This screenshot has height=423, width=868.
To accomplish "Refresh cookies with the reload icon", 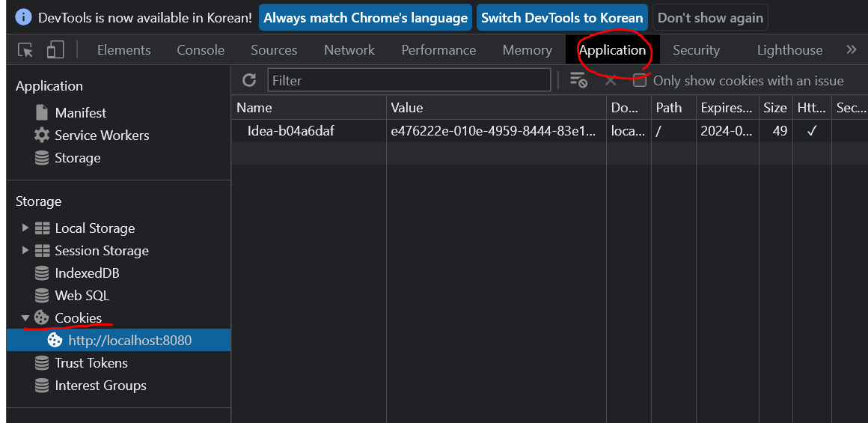I will coord(250,80).
